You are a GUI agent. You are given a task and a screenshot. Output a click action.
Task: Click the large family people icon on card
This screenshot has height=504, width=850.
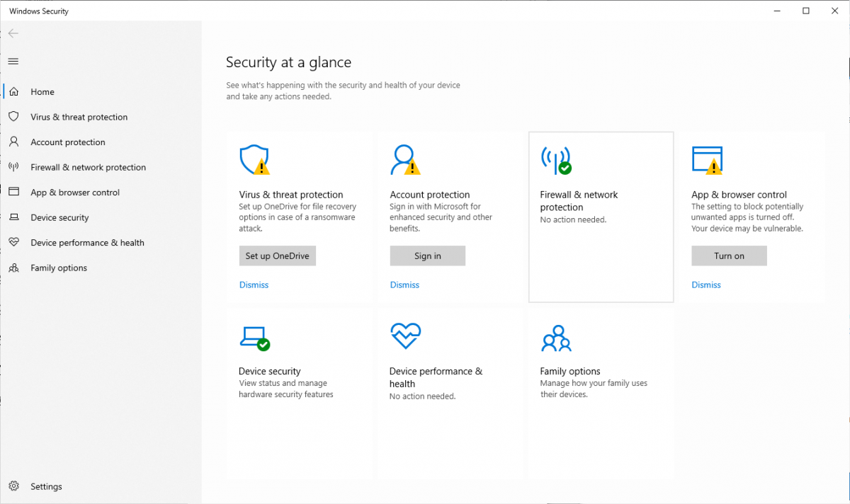(x=556, y=338)
